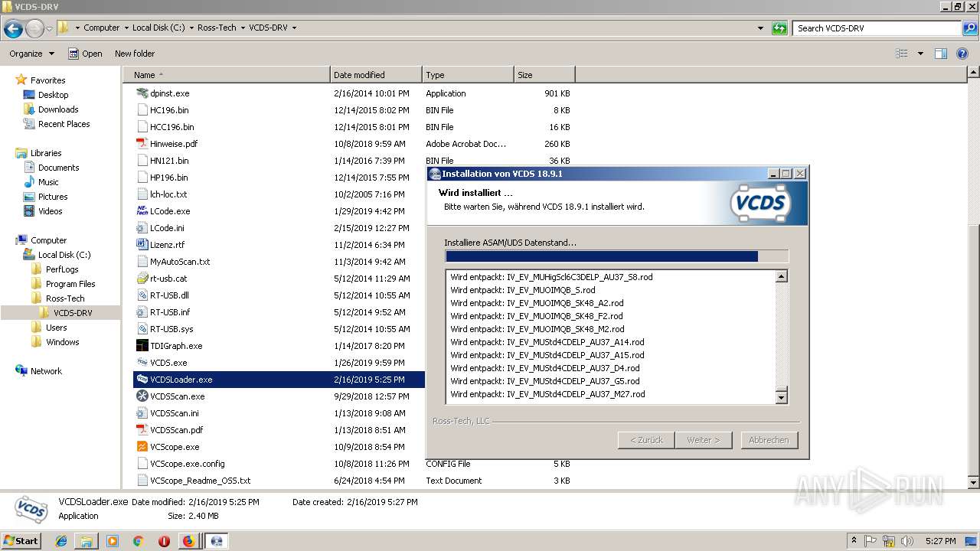This screenshot has width=980, height=551.
Task: Select the Hinweise.pdf PDF icon
Action: [x=142, y=144]
